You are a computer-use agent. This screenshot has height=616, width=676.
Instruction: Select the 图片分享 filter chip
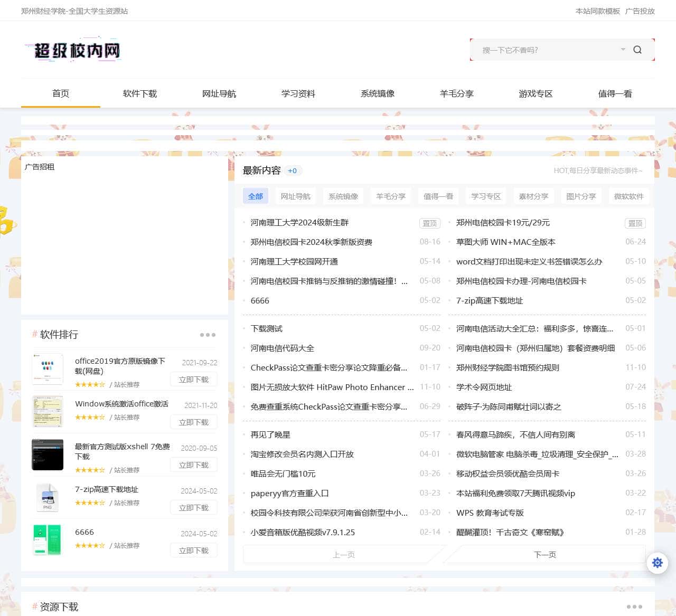coord(580,196)
